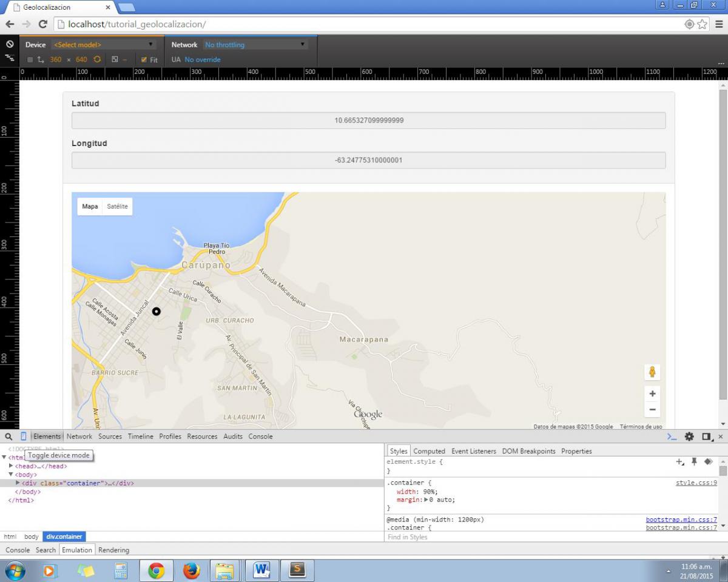This screenshot has height=582, width=728.
Task: Click the page's vertical scrollbar
Action: pyautogui.click(x=723, y=244)
